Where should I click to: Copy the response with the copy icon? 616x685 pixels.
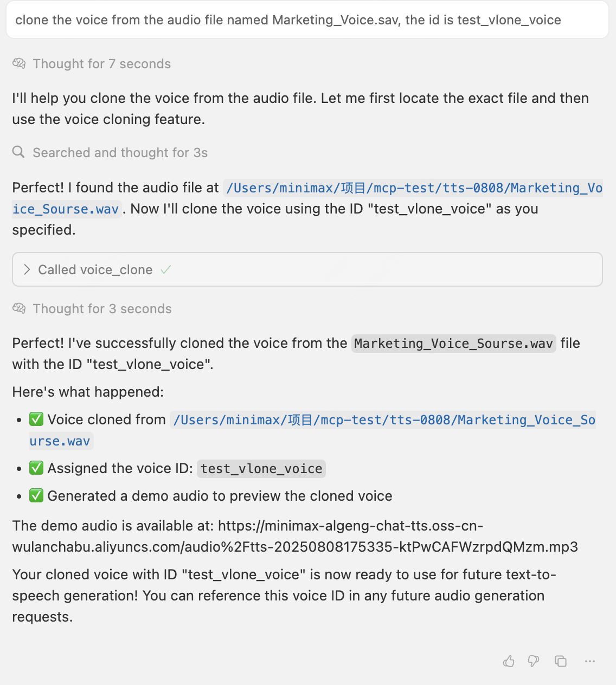tap(561, 661)
